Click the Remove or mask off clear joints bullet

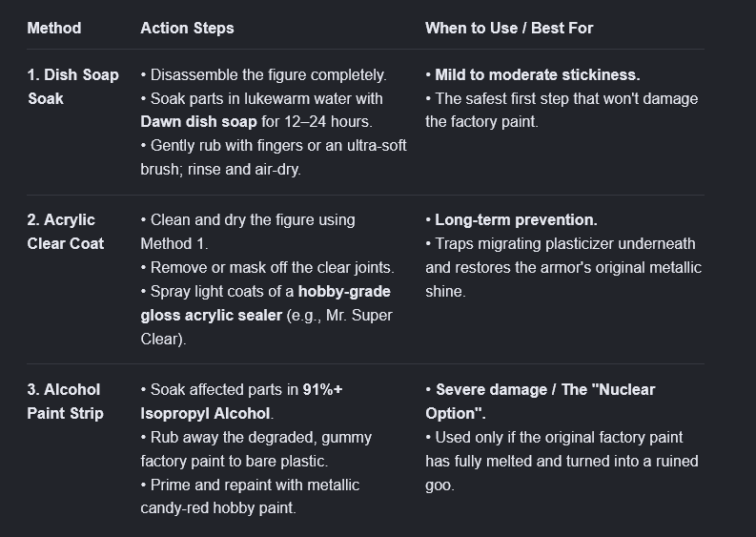pyautogui.click(x=268, y=268)
